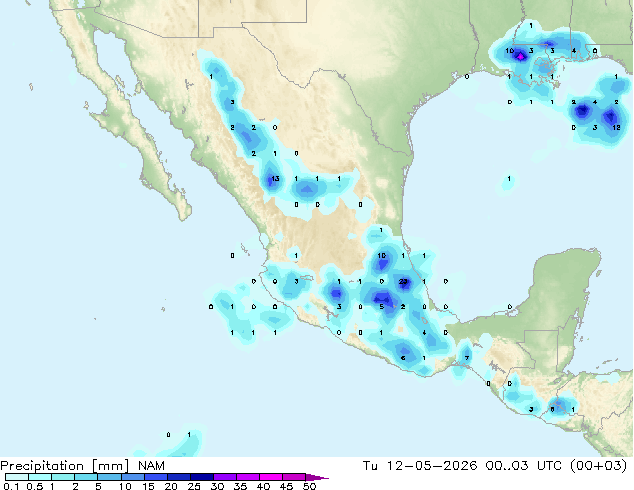Click the 45–50 mm legend color swatch
The height and width of the screenshot is (490, 634).
[x=294, y=477]
